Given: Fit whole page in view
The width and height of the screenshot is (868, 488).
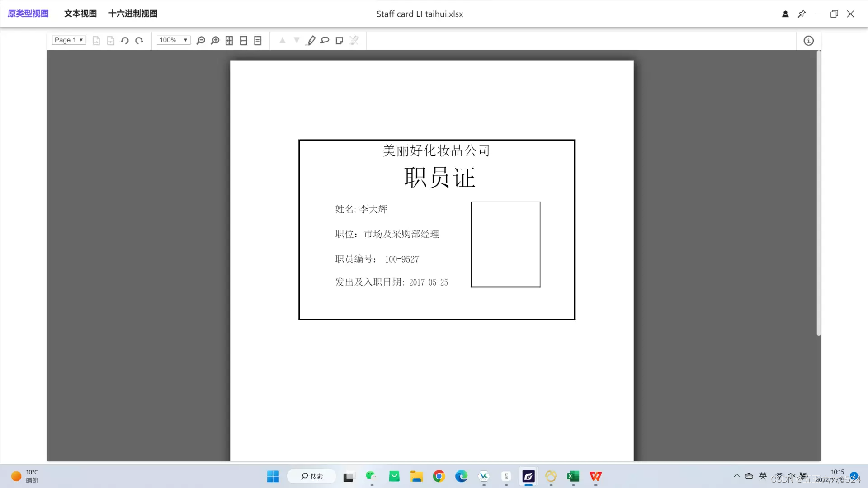Looking at the screenshot, I should [229, 41].
